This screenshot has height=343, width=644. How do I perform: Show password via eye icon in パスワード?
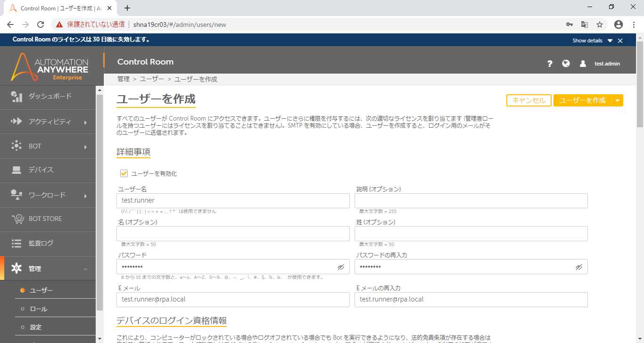click(341, 267)
